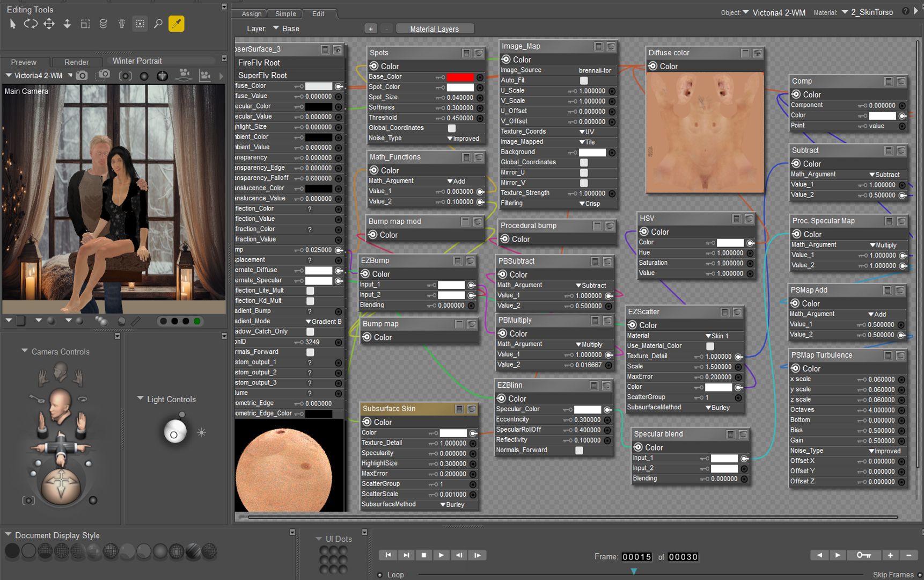Click the red Base_Color swatch in Spots
924x580 pixels.
460,77
